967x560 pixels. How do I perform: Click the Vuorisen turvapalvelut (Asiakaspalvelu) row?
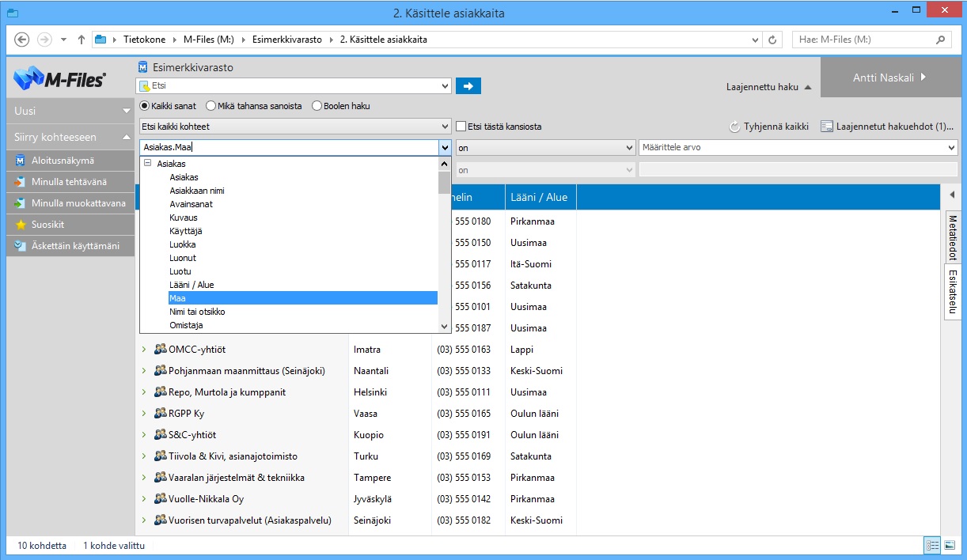(x=250, y=520)
